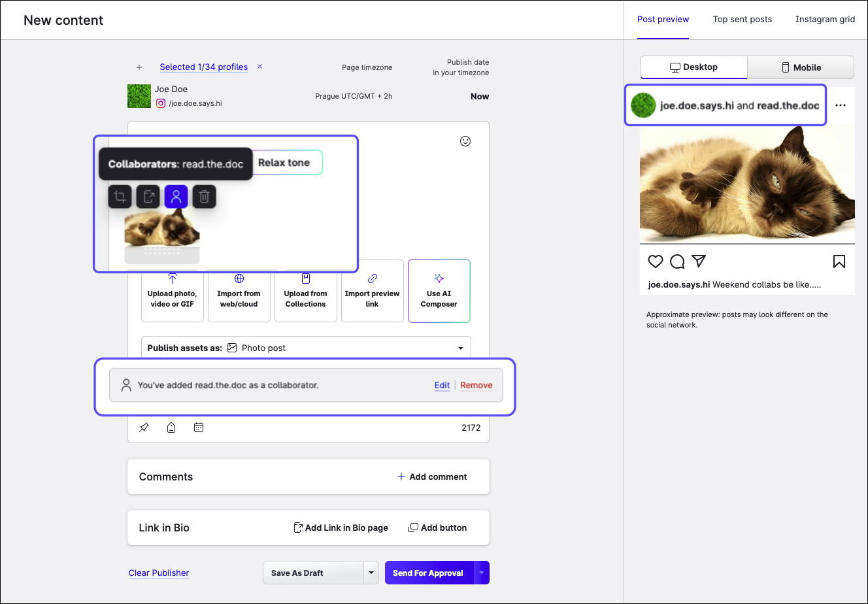Delete the image with trash icon

click(x=204, y=197)
